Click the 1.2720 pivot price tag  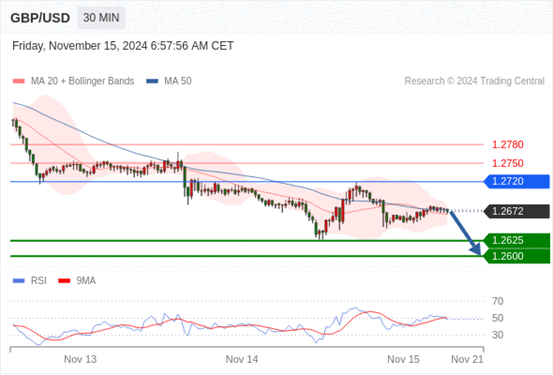click(517, 181)
